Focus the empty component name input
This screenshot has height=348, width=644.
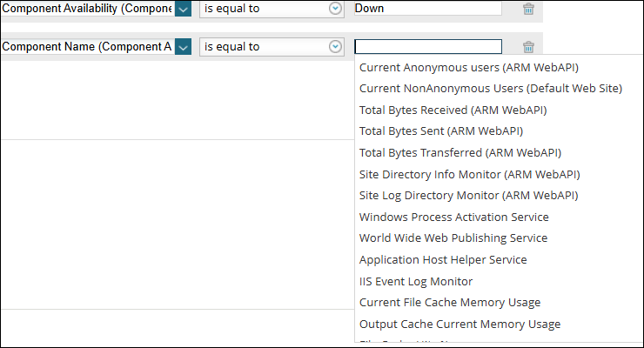pos(427,47)
